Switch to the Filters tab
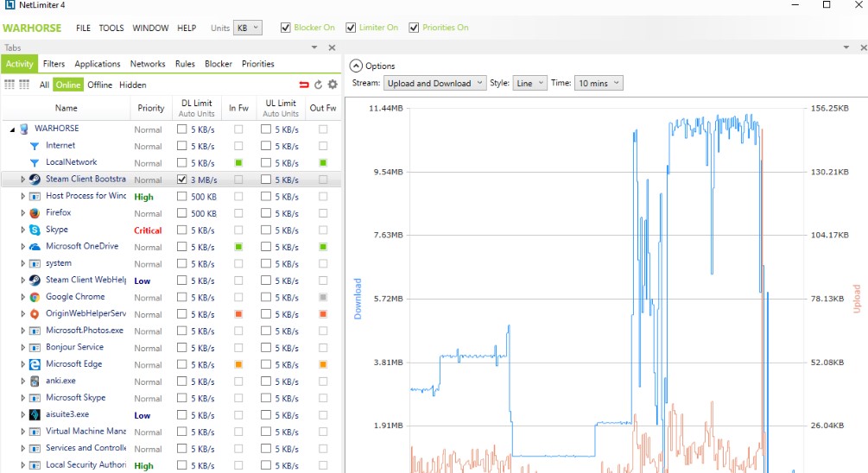 (54, 64)
